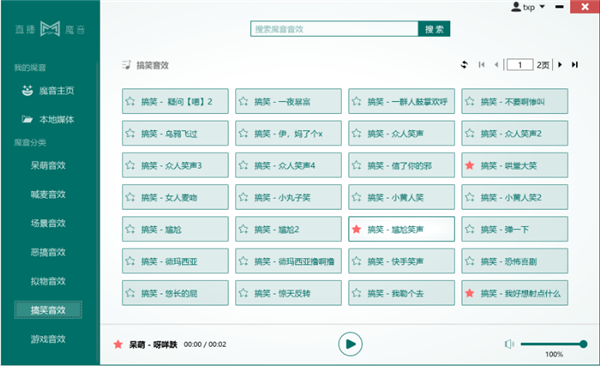Viewport: 600px width, 366px height.
Task: Jump to the first page
Action: (x=481, y=65)
